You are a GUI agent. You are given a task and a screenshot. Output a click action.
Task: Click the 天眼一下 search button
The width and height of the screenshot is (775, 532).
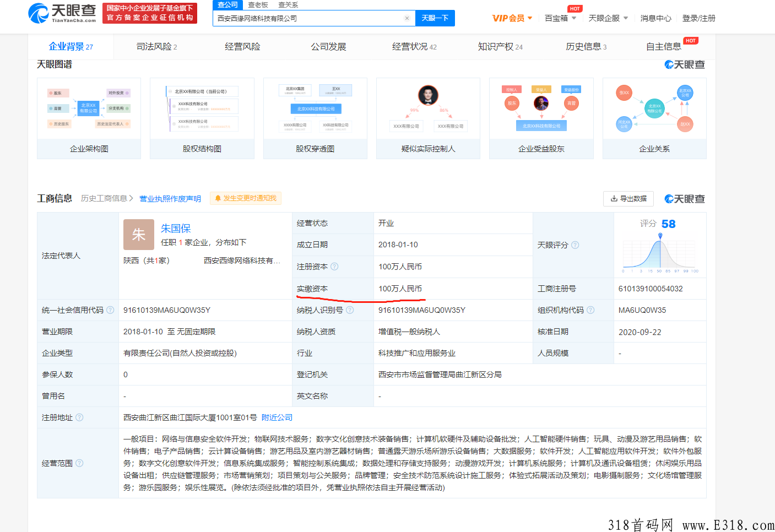435,18
